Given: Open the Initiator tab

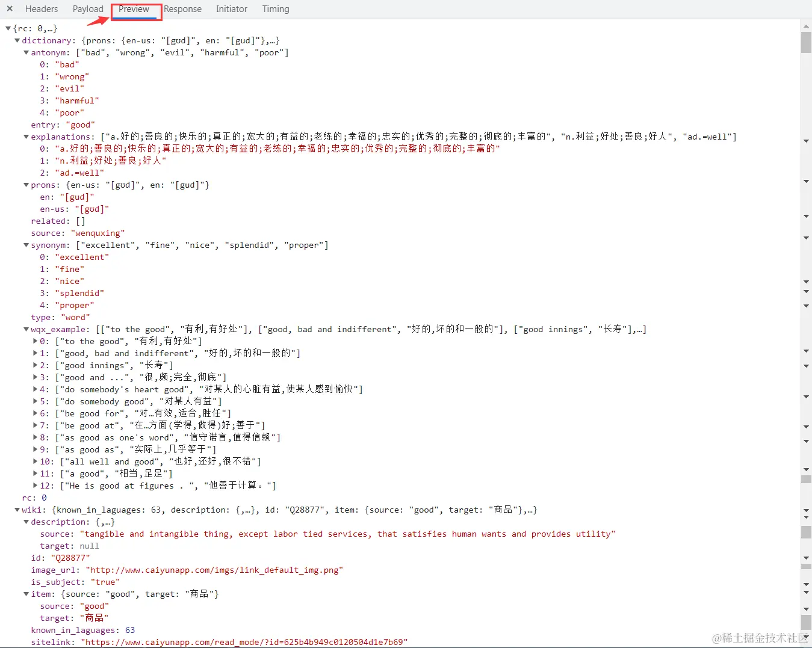Looking at the screenshot, I should (x=232, y=9).
